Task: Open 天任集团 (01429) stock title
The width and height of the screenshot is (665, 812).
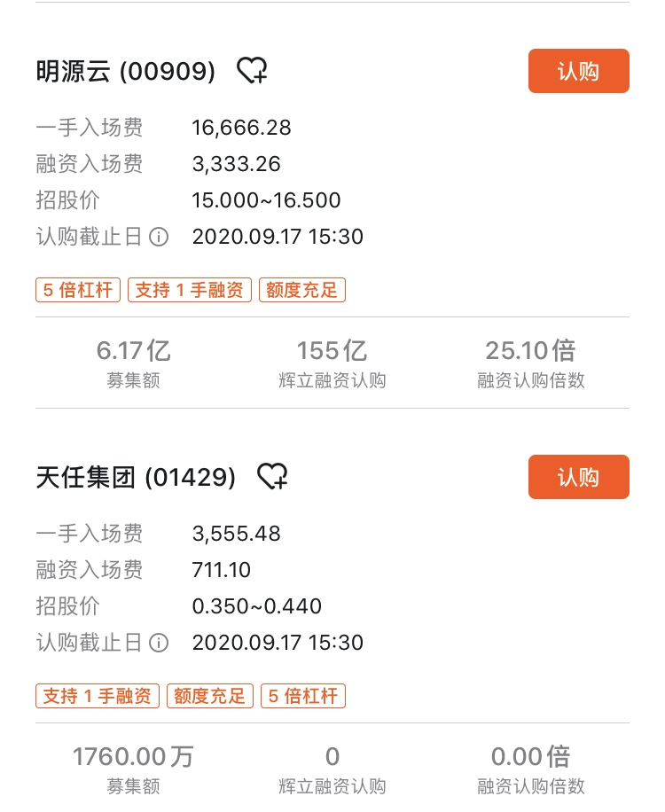Action: pos(136,477)
